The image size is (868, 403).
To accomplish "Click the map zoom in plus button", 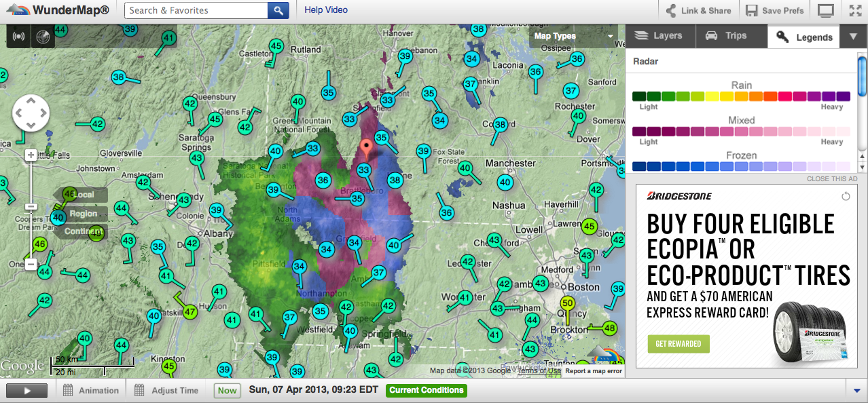I will (x=31, y=155).
